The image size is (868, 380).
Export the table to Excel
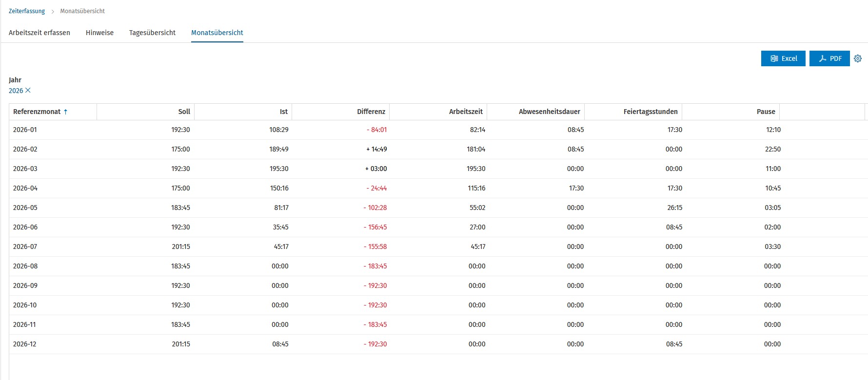pos(783,58)
